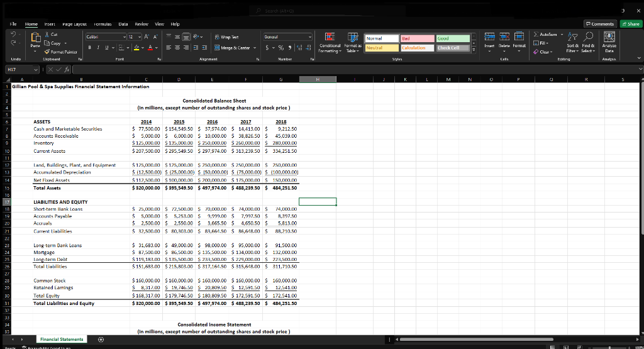The image size is (644, 349).
Task: Open Find & Select magnifier
Action: pyautogui.click(x=588, y=43)
